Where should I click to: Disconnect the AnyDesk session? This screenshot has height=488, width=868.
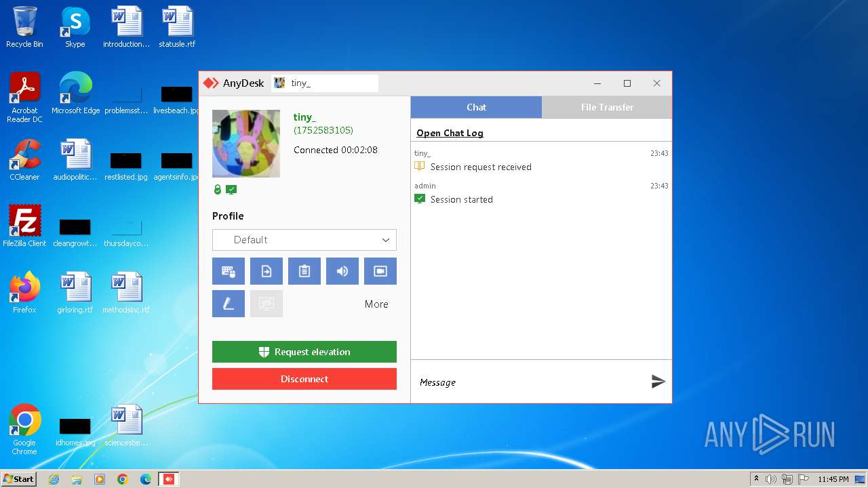click(x=304, y=379)
